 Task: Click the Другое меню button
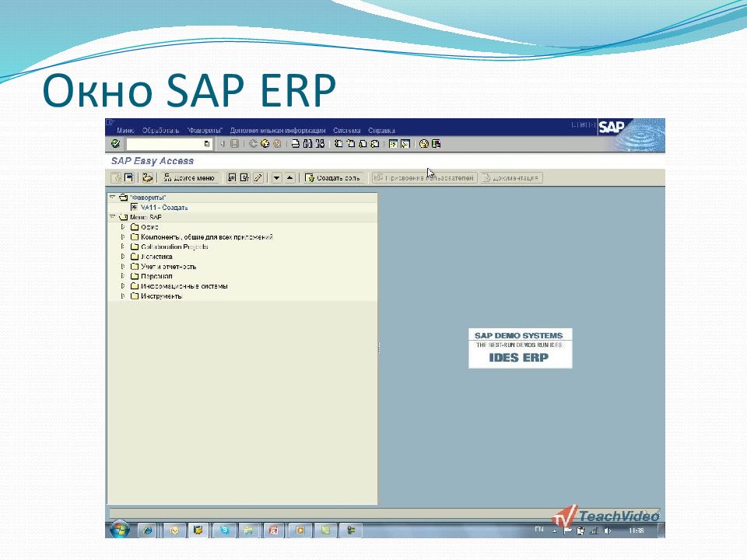(x=189, y=177)
